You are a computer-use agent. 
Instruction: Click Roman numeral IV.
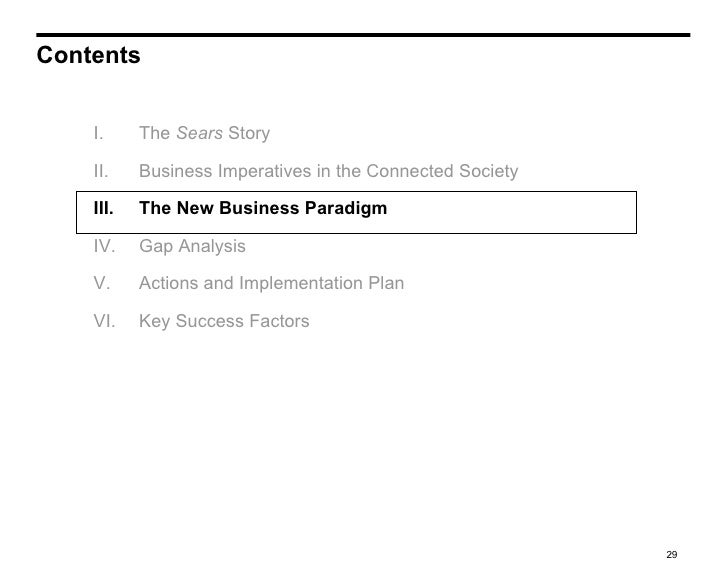pos(104,246)
